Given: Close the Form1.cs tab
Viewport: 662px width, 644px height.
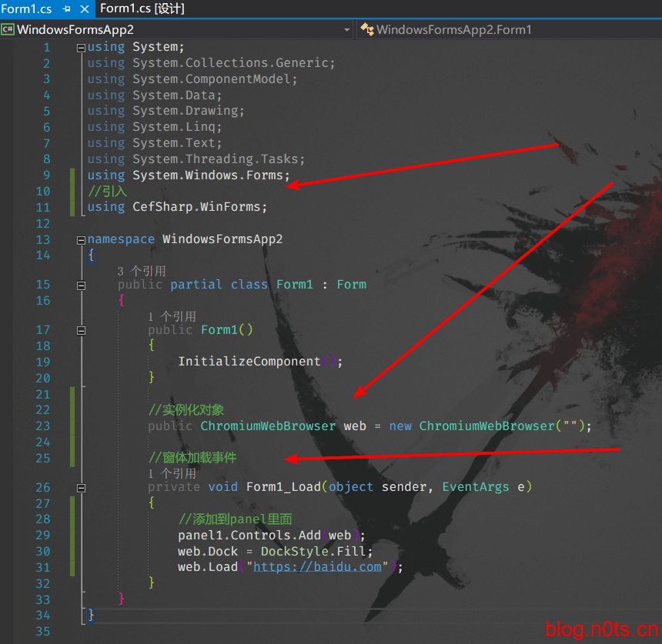Looking at the screenshot, I should (x=83, y=9).
